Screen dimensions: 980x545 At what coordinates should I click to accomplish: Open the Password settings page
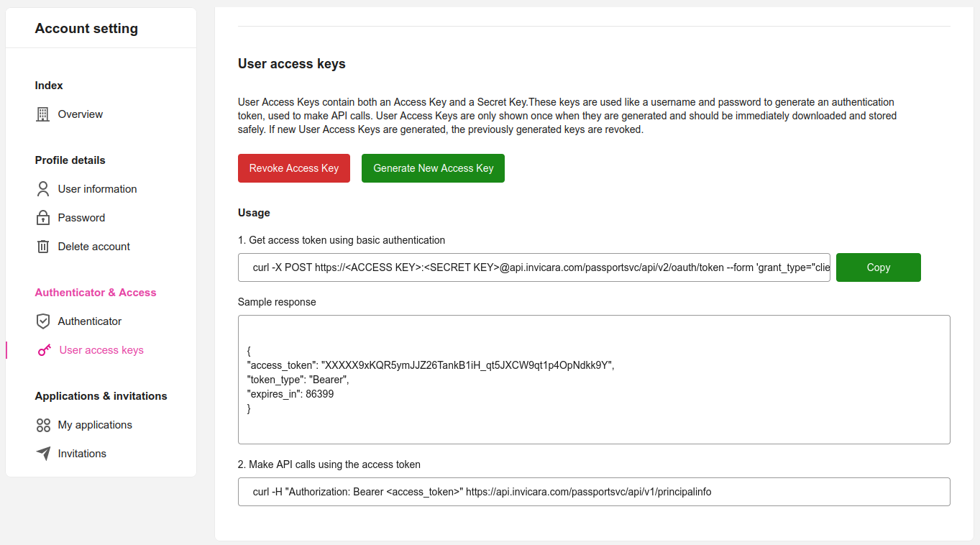click(81, 218)
